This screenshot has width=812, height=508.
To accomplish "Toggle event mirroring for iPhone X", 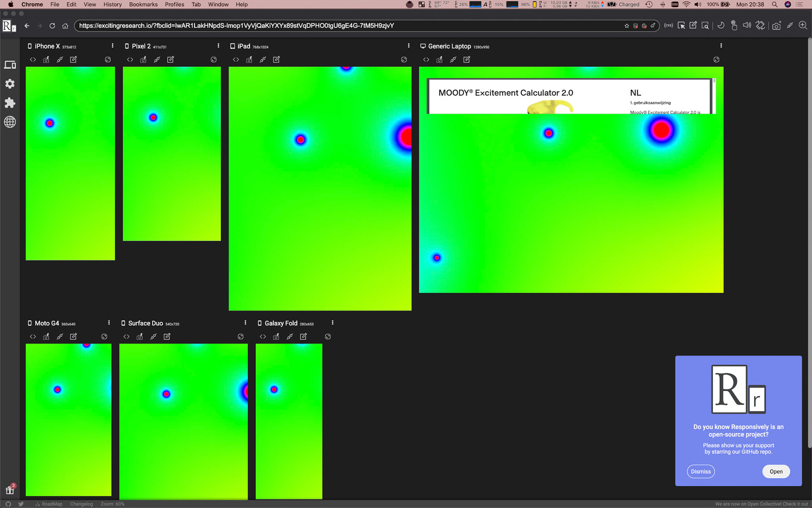I will point(60,60).
